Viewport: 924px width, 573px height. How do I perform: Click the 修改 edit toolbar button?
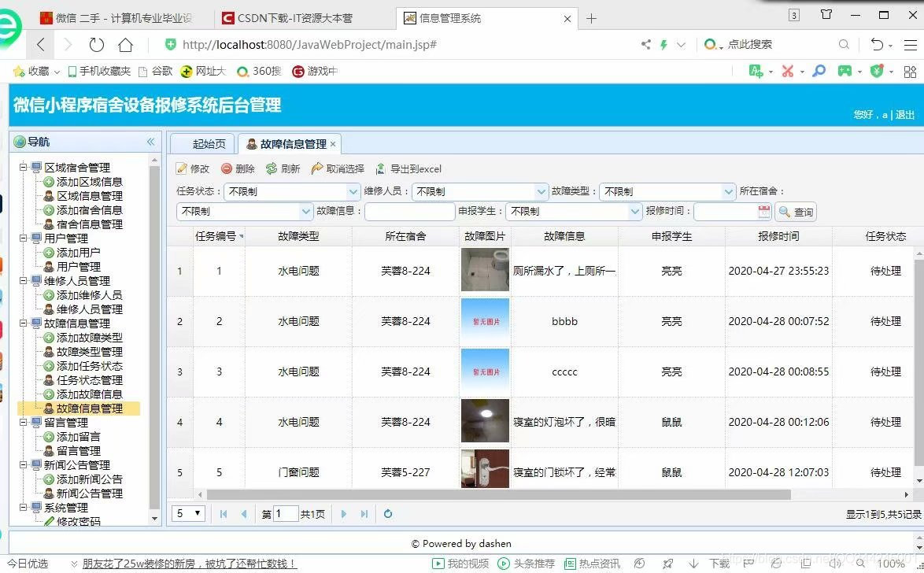[x=193, y=169]
